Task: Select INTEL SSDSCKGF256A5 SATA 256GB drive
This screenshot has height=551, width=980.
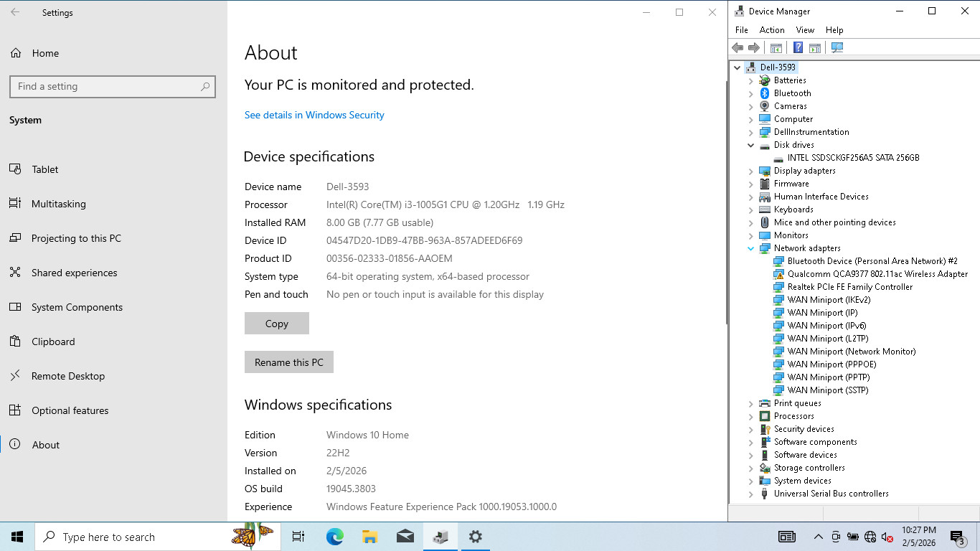Action: [x=853, y=158]
